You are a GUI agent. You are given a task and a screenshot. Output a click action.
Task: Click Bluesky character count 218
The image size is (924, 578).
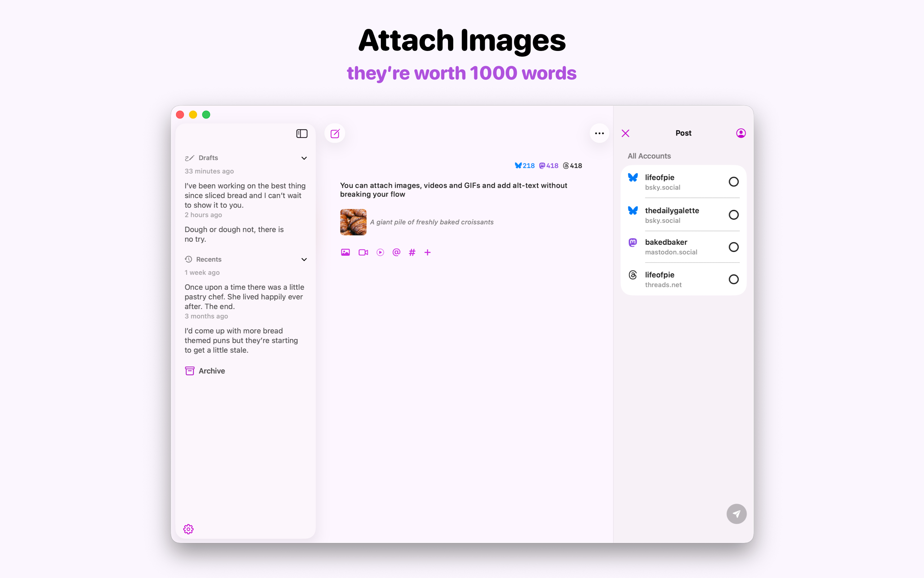pos(524,165)
